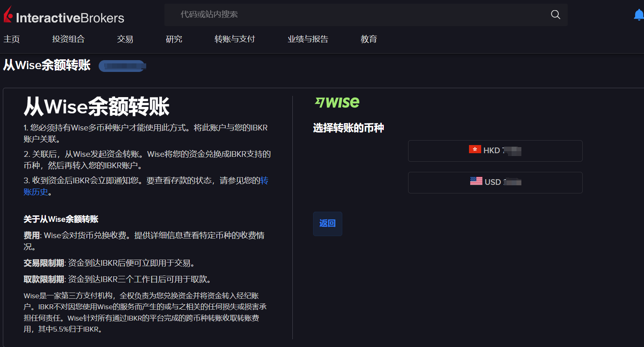Click the Hong Kong flag icon
644x347 pixels.
point(475,150)
